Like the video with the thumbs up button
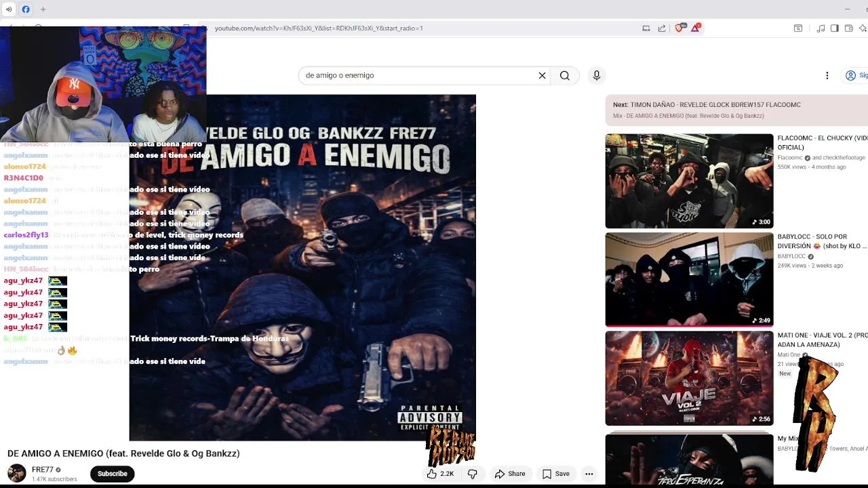 [441, 474]
